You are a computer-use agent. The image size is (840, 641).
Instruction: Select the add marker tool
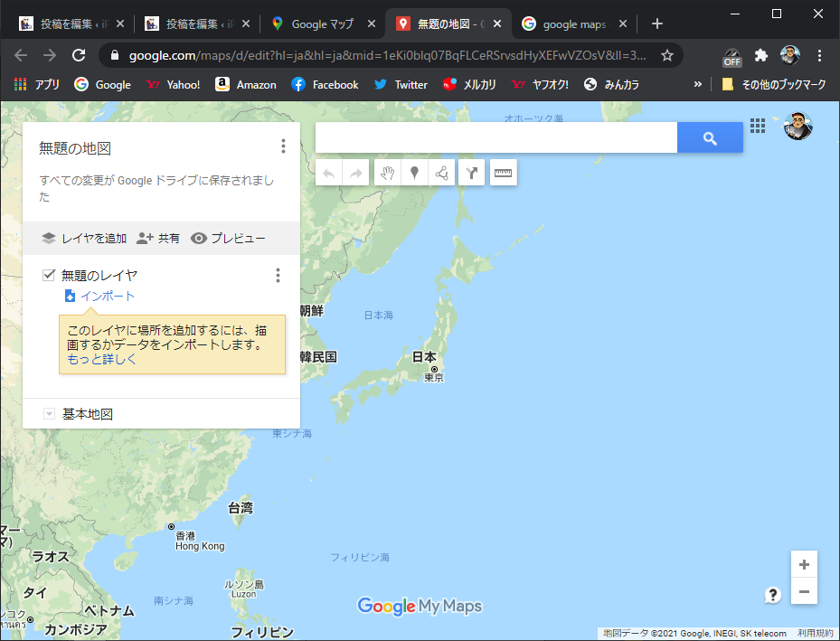point(414,173)
